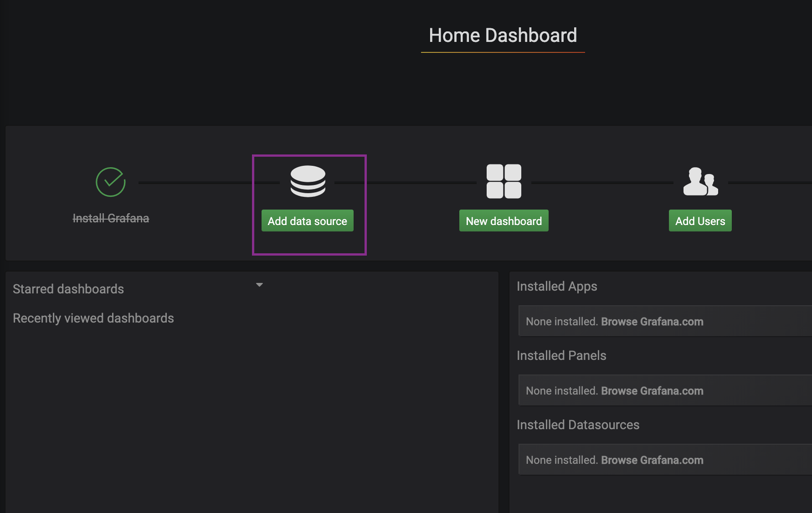This screenshot has height=513, width=812.
Task: Click the Installed Apps heading
Action: click(557, 287)
